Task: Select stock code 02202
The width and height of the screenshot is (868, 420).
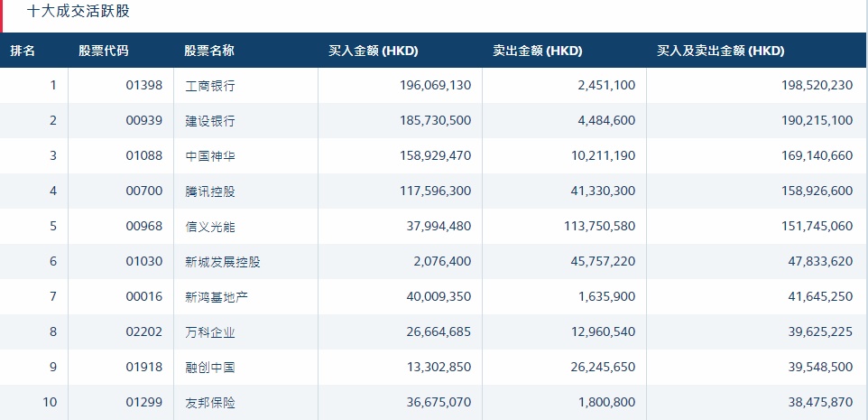Action: (x=144, y=331)
